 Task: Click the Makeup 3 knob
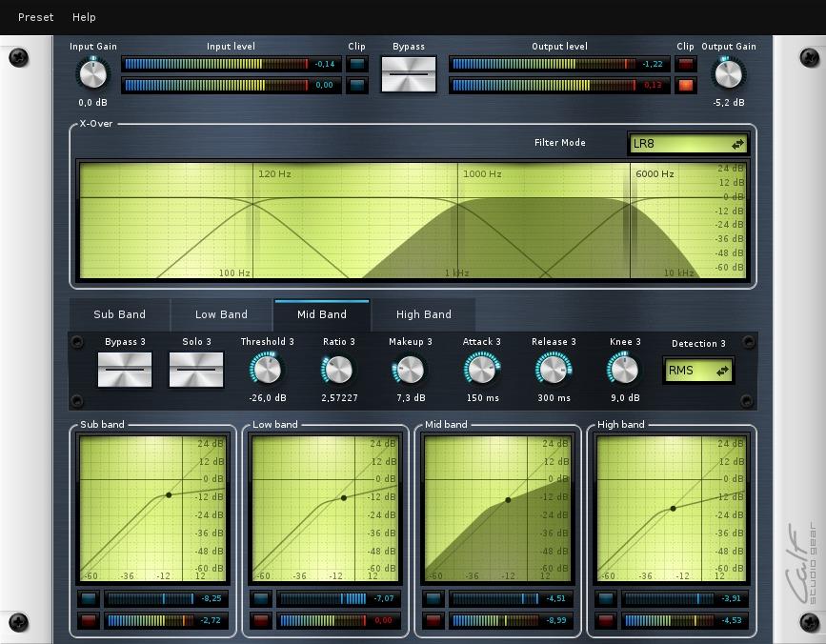[x=411, y=370]
